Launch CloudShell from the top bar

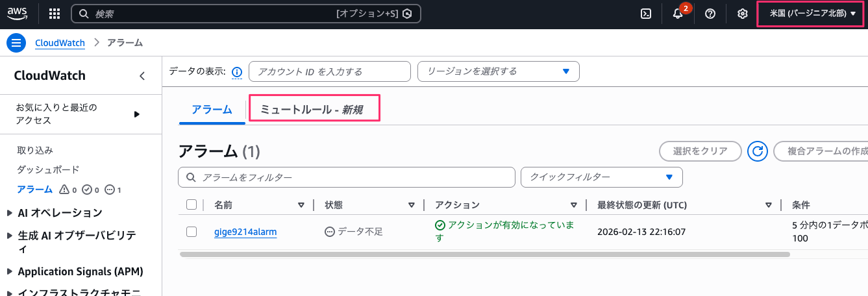click(x=646, y=14)
